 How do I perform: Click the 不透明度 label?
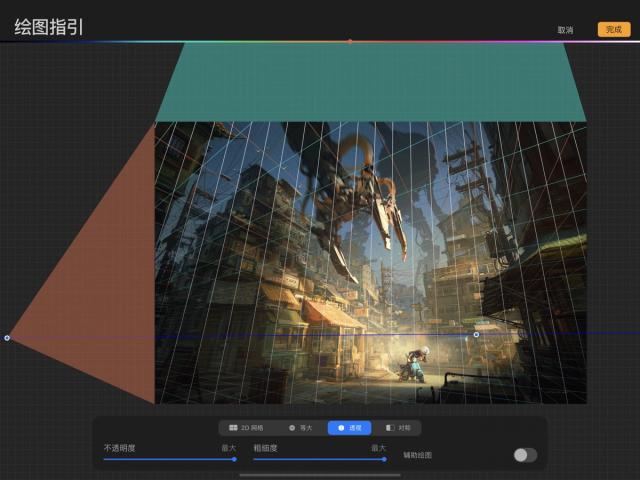coord(119,448)
